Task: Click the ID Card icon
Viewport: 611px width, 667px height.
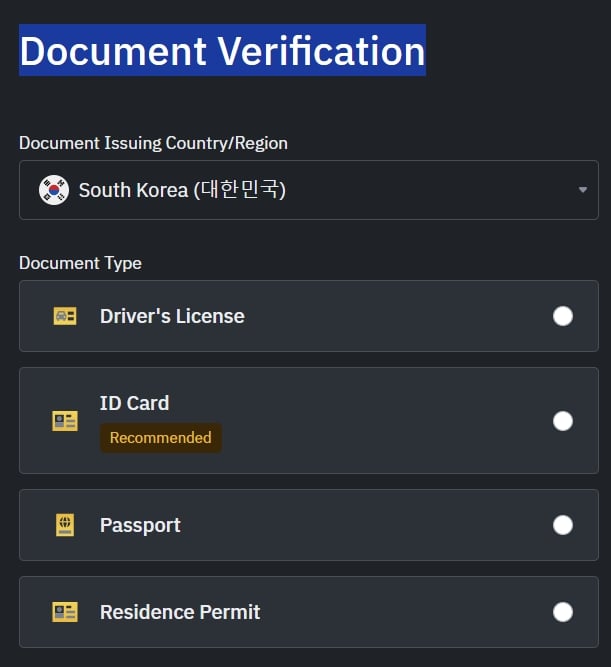Action: pos(65,421)
